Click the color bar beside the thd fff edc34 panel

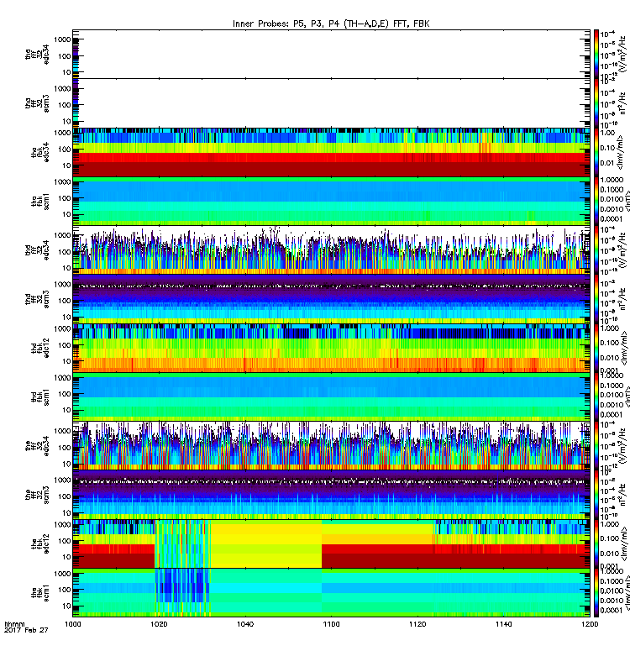tap(596, 249)
